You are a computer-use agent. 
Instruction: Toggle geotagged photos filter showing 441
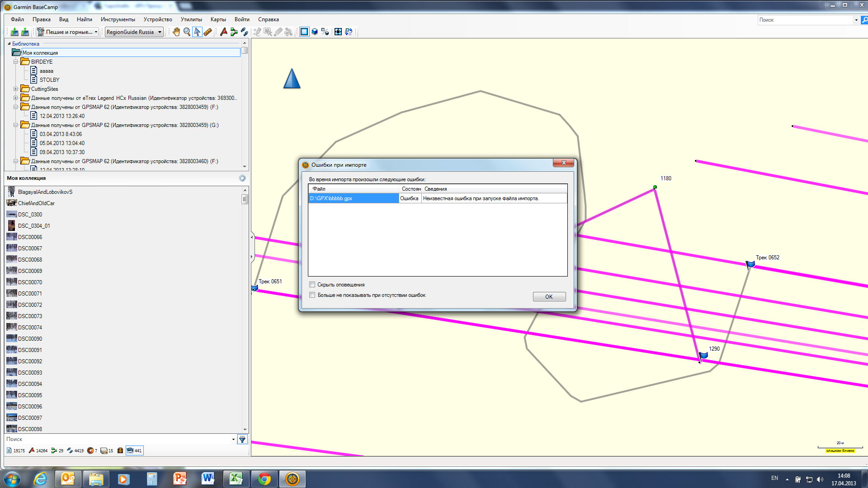[134, 450]
